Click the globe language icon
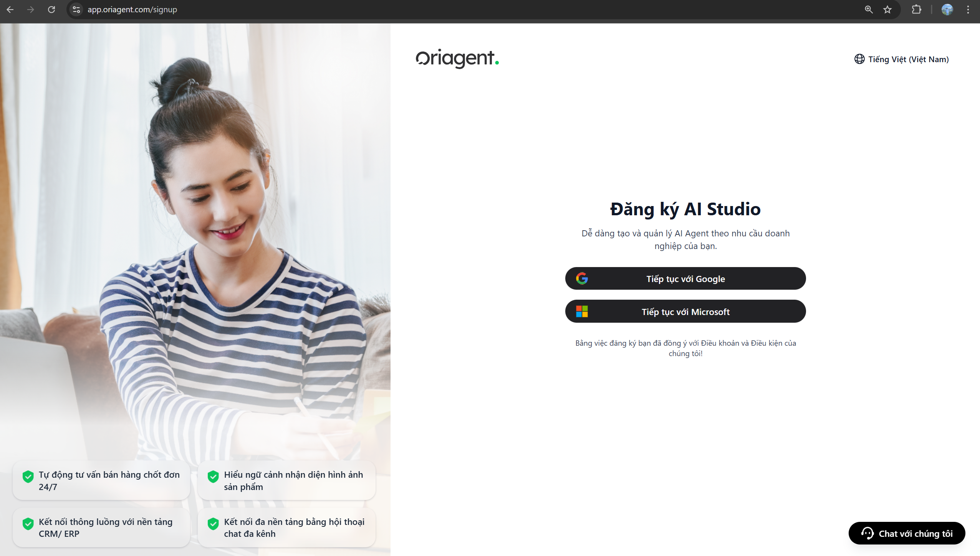This screenshot has height=556, width=980. (859, 59)
